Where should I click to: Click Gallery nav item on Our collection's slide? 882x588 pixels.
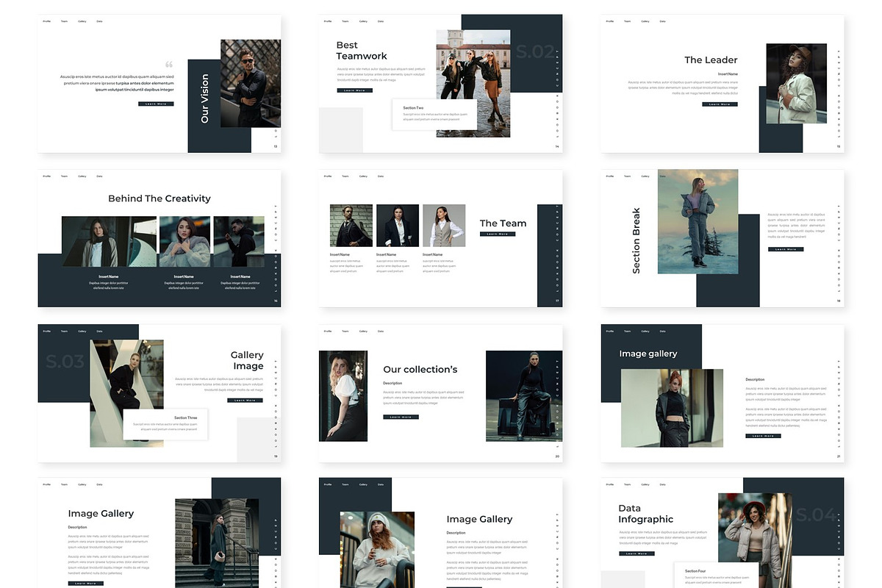363,331
